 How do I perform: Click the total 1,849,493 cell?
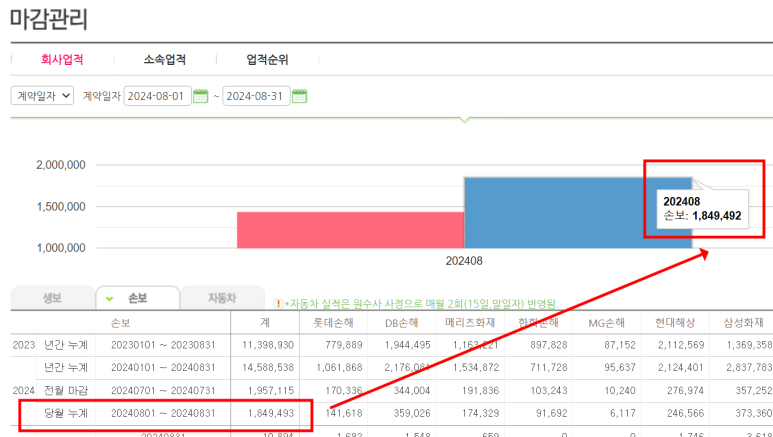pyautogui.click(x=271, y=413)
